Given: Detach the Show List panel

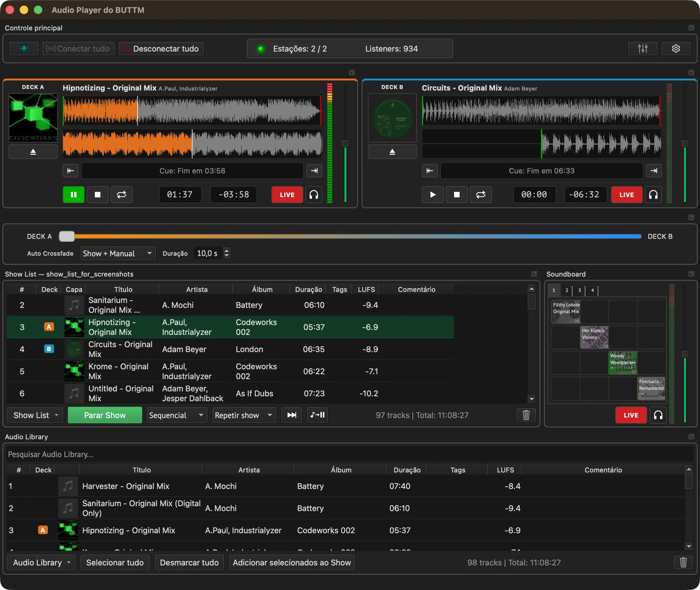Looking at the screenshot, I should coord(534,274).
